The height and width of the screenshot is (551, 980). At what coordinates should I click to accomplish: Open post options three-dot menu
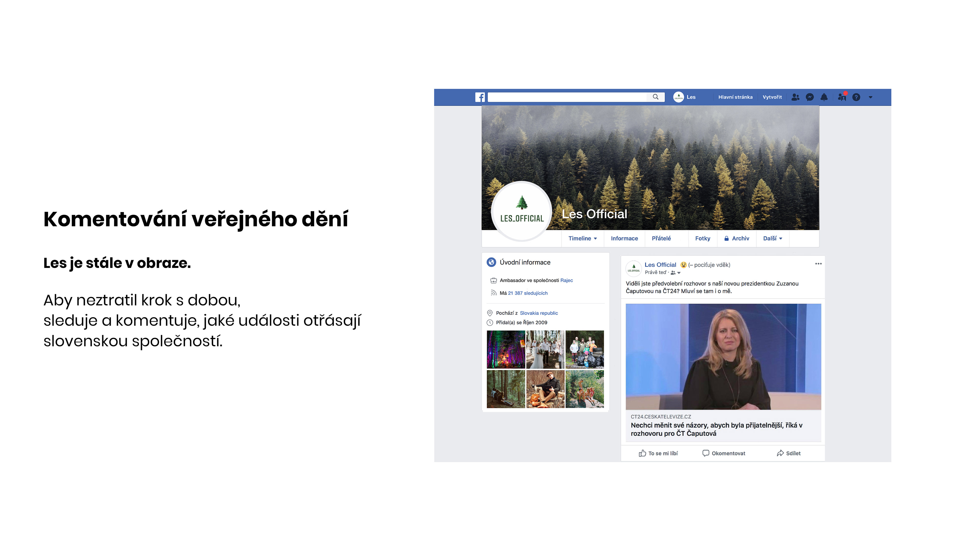point(818,264)
